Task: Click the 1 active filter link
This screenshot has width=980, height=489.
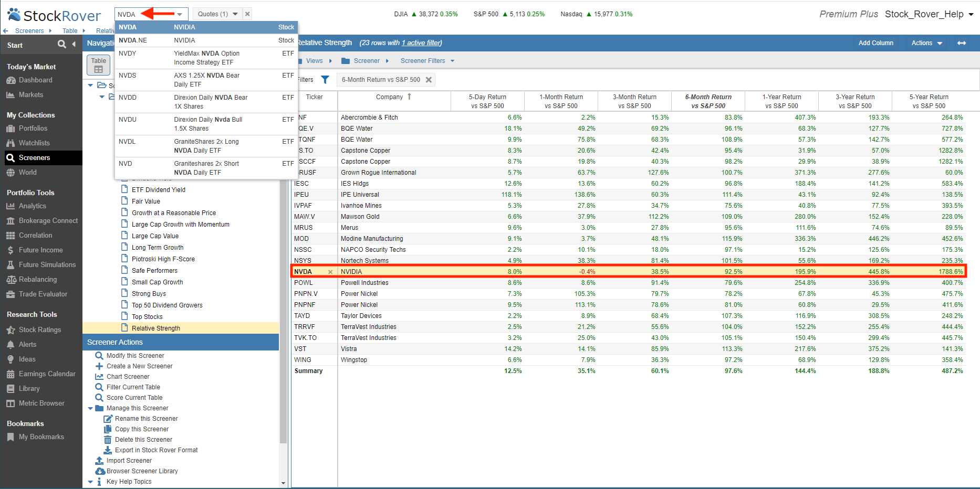Action: pos(421,43)
